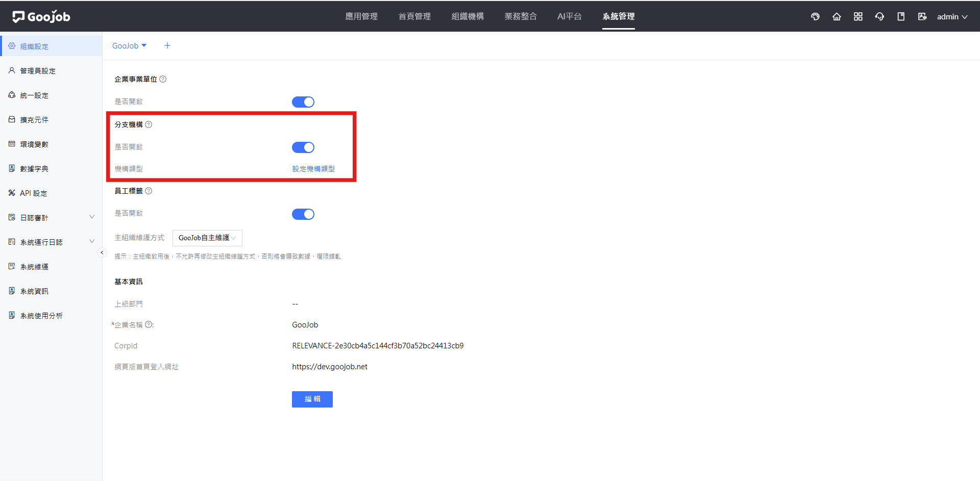Screen dimensions: 980x483
Task: Click the box icon for 擴充元件
Action: pyautogui.click(x=12, y=119)
